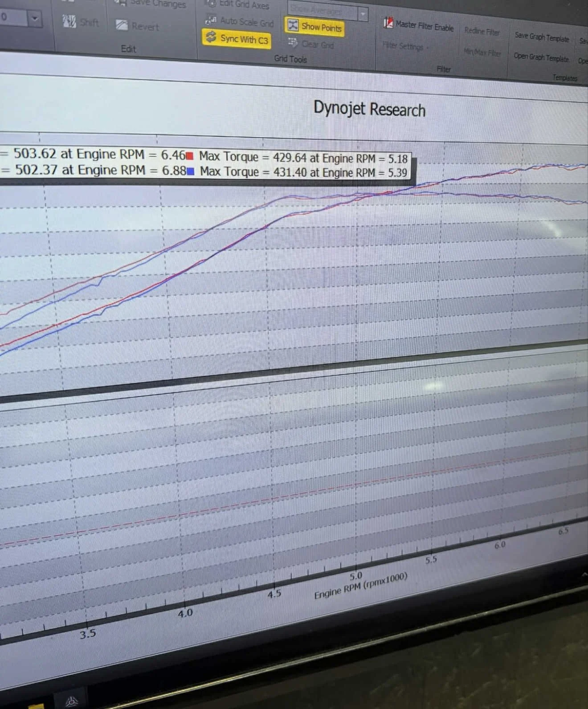Click the 3.5 axis tick label

tap(88, 634)
